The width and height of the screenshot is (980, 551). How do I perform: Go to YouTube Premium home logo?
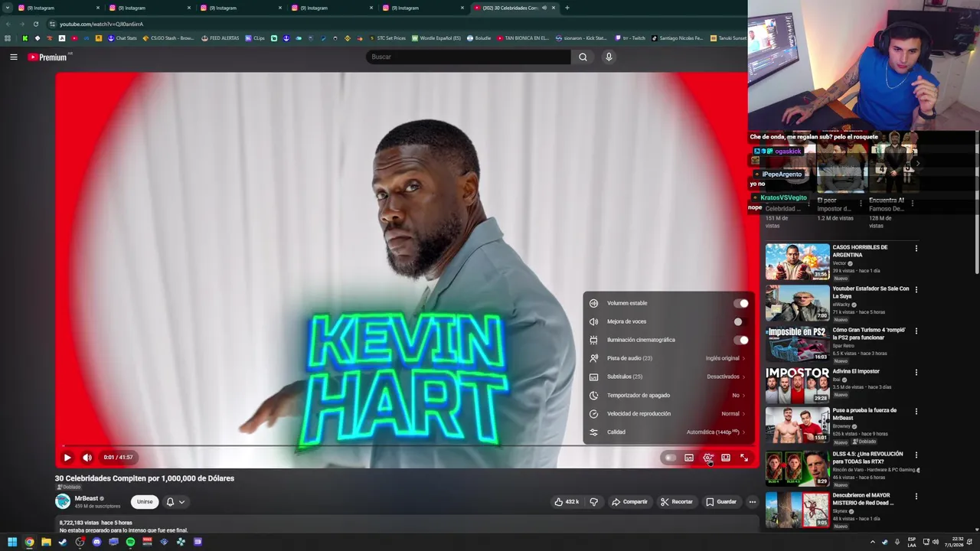(49, 57)
